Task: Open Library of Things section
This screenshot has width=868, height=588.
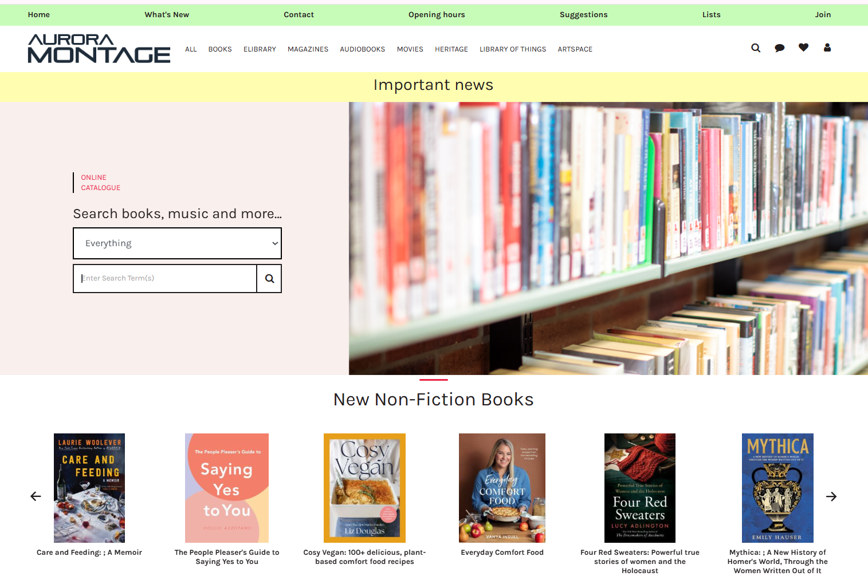Action: click(x=513, y=49)
